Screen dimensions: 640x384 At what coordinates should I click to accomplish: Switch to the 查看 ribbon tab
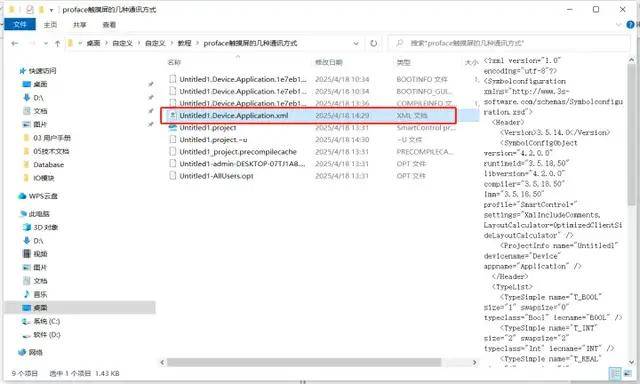pos(109,25)
